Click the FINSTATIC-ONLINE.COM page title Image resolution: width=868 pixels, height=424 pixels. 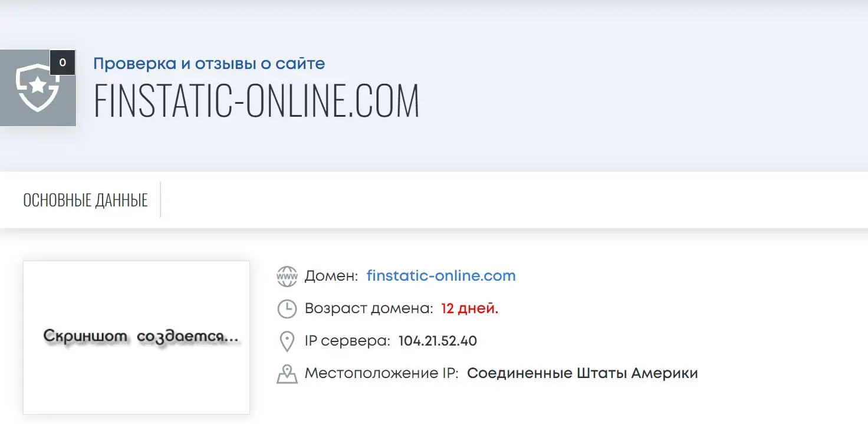[257, 101]
